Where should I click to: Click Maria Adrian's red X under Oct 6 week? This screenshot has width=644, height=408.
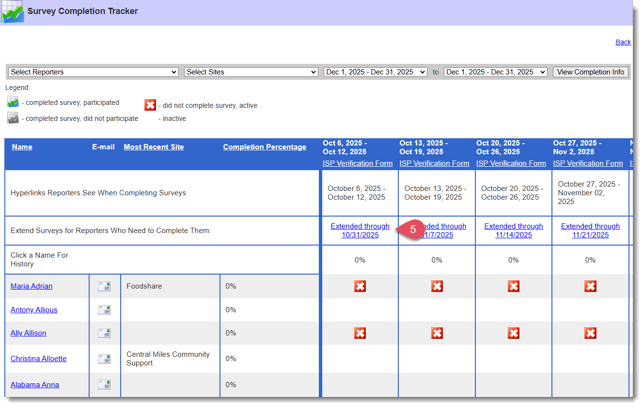tap(360, 286)
